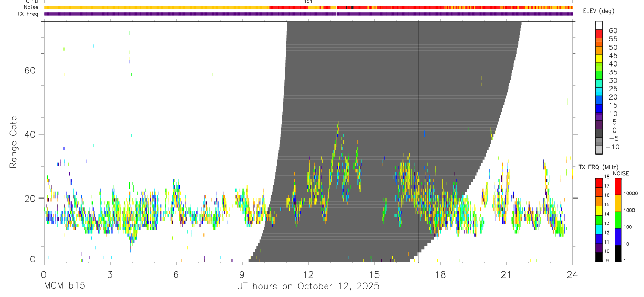Click light gray ELEV swatch below -10
The width and height of the screenshot is (644, 297).
599,150
